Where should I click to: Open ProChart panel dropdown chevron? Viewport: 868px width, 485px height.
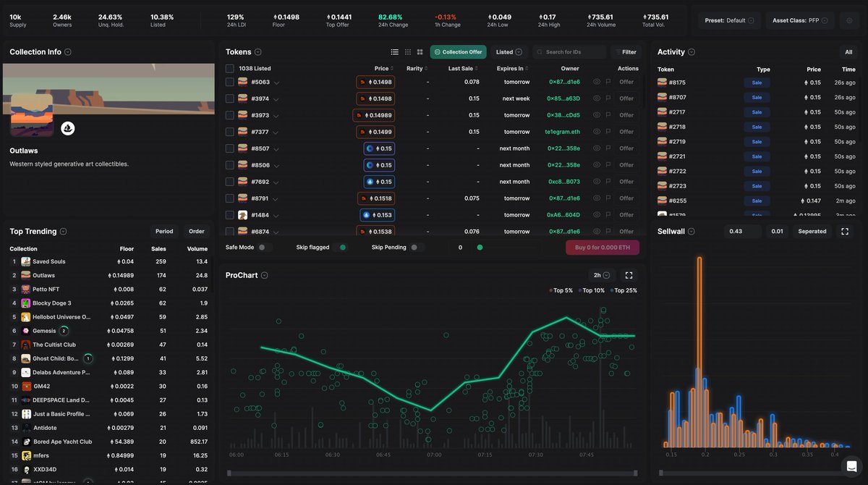click(x=265, y=276)
